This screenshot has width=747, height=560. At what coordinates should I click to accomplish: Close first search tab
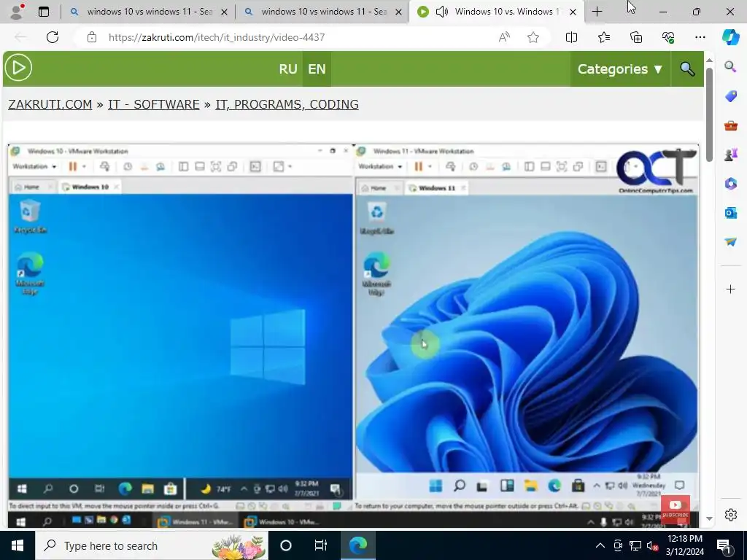[x=225, y=12]
